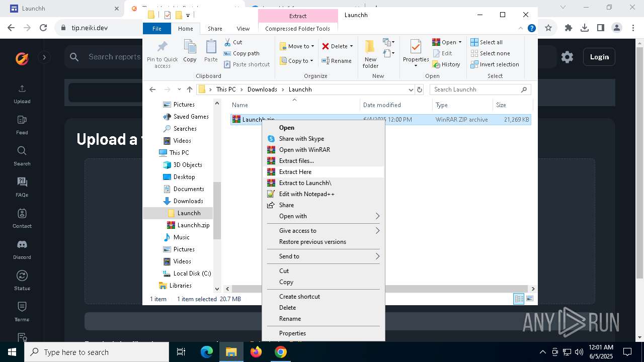Click the Chrome taskbar icon
Screen dimensions: 644x362
coord(281,352)
